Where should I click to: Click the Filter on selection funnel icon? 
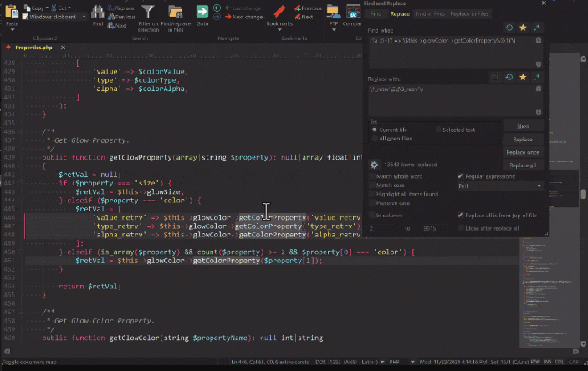(x=148, y=12)
